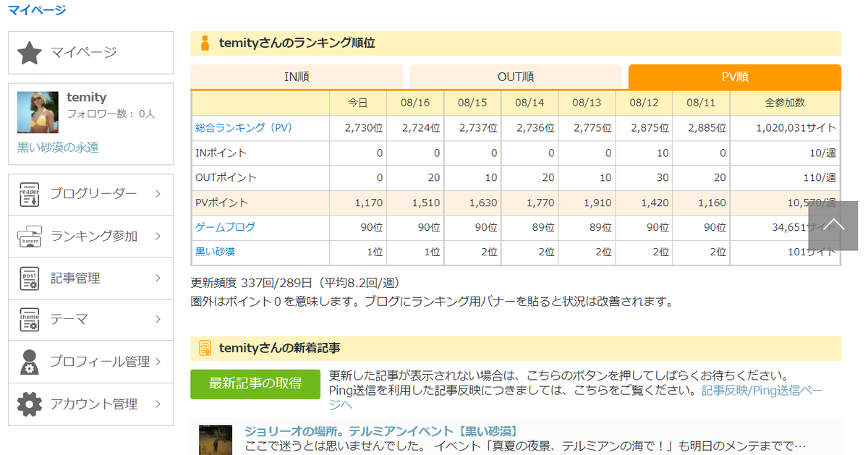Click the 記事管理 post icon
The height and width of the screenshot is (455, 868).
coord(30,278)
